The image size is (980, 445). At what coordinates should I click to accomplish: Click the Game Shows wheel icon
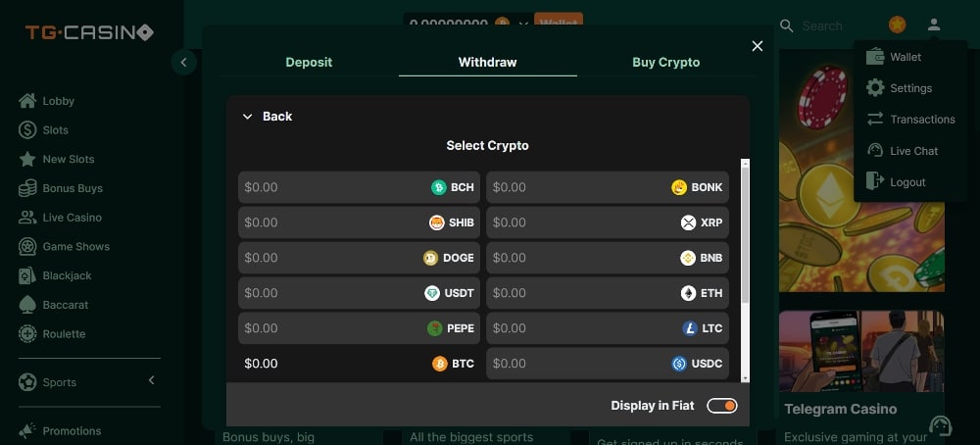tap(27, 246)
